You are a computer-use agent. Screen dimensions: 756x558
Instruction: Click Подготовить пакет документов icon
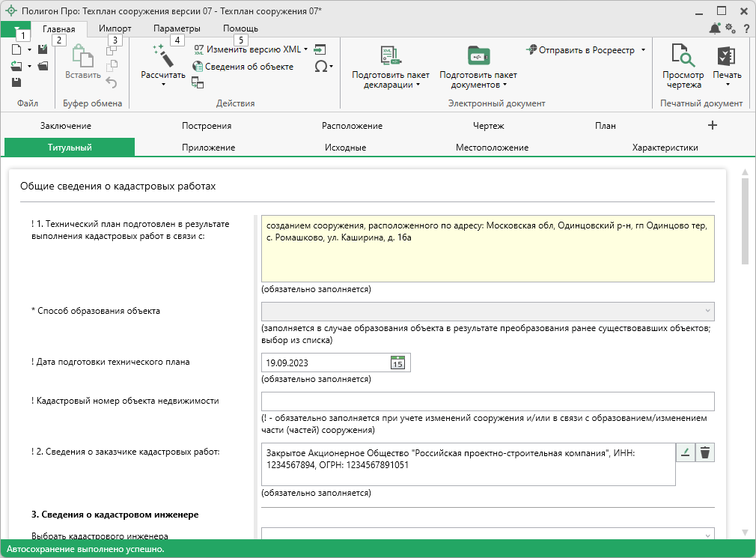[478, 56]
